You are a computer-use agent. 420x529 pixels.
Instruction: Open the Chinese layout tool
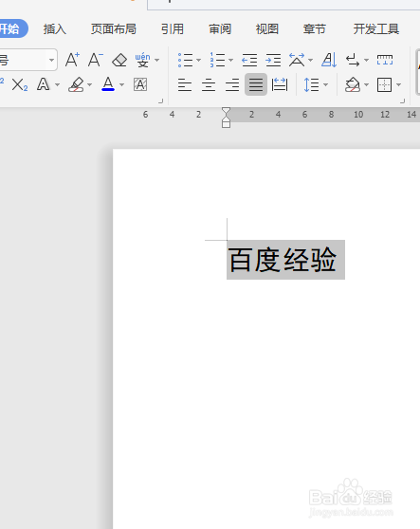pyautogui.click(x=297, y=60)
